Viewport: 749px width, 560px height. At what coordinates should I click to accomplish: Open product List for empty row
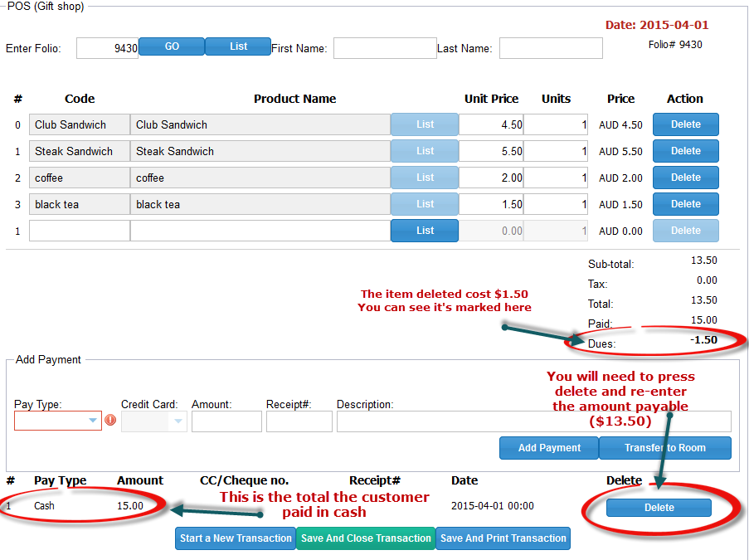[425, 231]
